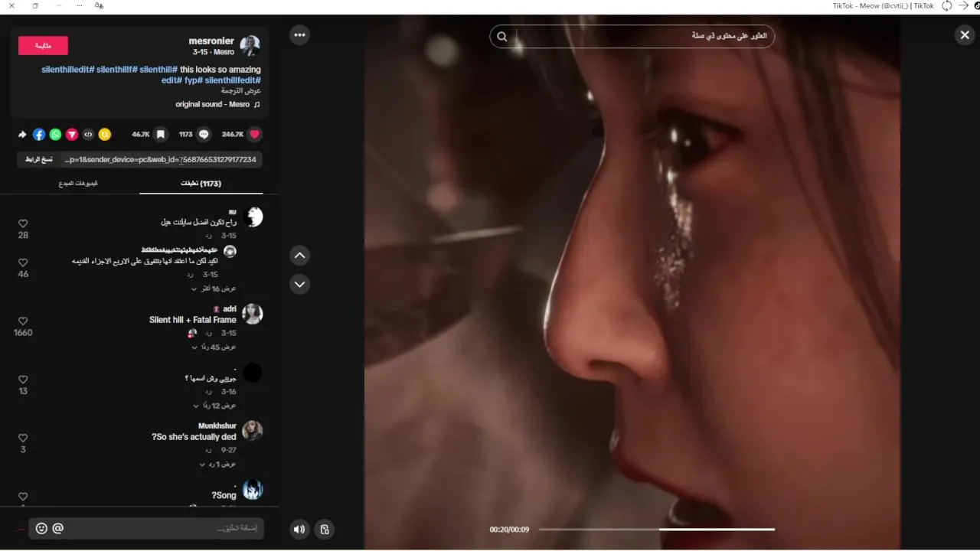The height and width of the screenshot is (551, 980).
Task: Reply to RU's comment
Action: (208, 236)
